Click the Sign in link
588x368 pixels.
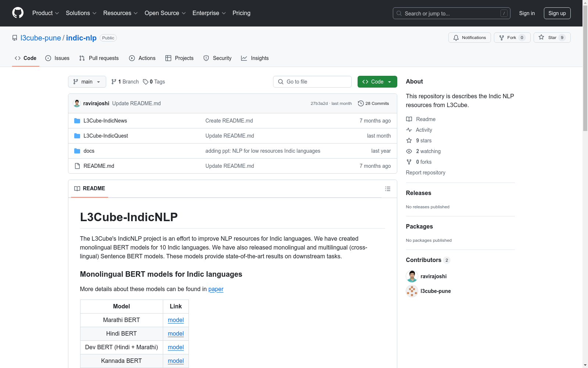527,13
